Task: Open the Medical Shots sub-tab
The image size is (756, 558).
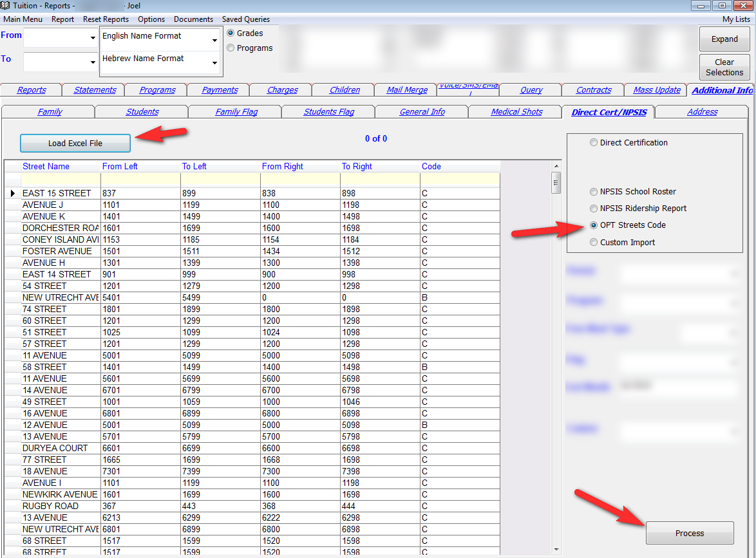Action: [517, 112]
